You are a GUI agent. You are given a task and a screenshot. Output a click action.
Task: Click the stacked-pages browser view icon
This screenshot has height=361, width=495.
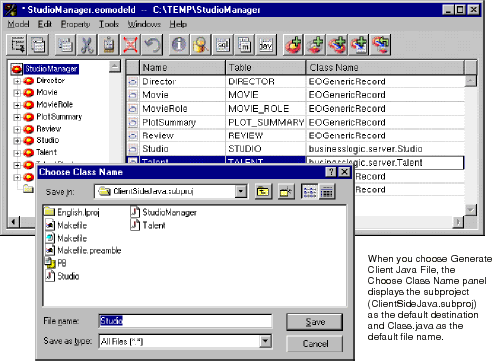pos(38,44)
